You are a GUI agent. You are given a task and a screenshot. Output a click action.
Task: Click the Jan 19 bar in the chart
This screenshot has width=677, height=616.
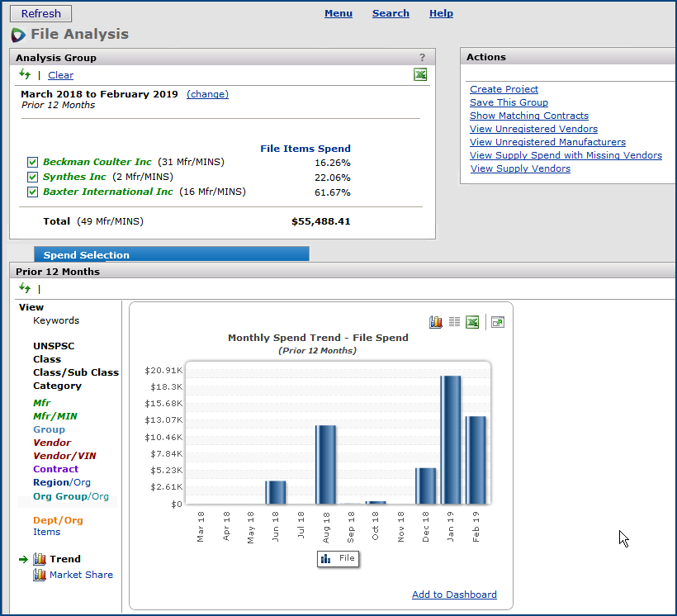451,439
